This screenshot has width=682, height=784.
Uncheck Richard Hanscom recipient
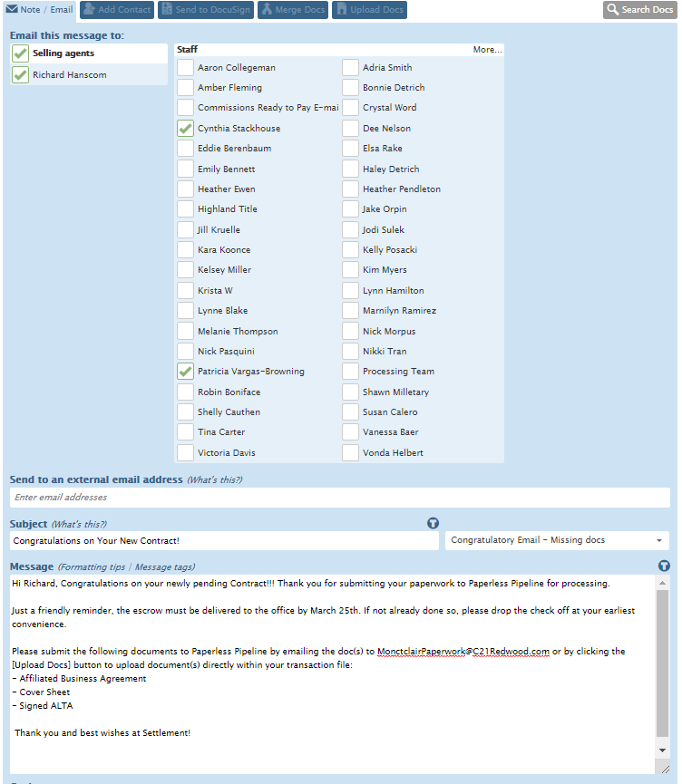[x=20, y=75]
